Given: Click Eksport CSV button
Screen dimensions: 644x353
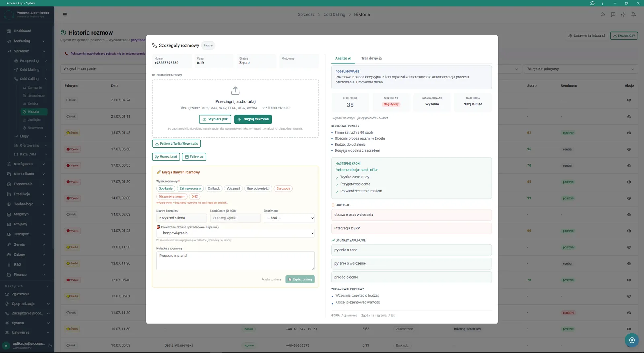Looking at the screenshot, I should click(624, 36).
